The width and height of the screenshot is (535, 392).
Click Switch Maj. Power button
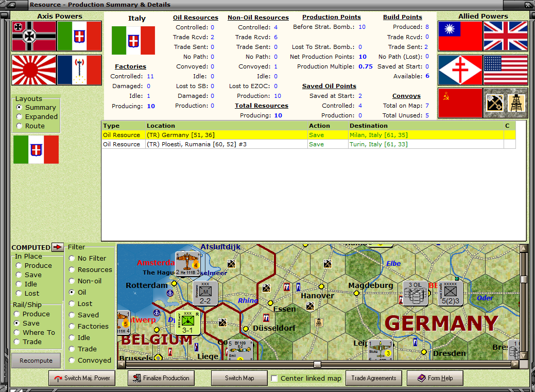82,378
